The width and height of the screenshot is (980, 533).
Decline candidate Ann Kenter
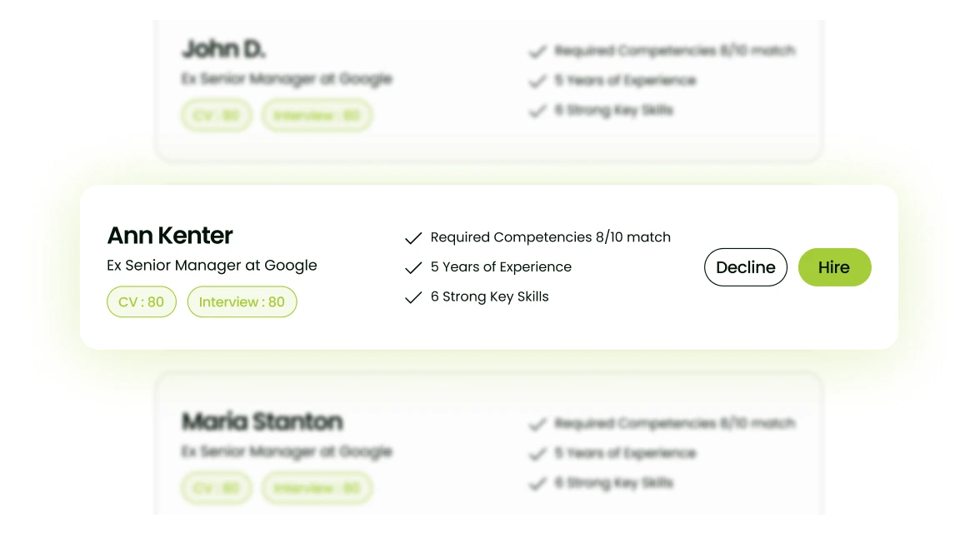pyautogui.click(x=745, y=267)
